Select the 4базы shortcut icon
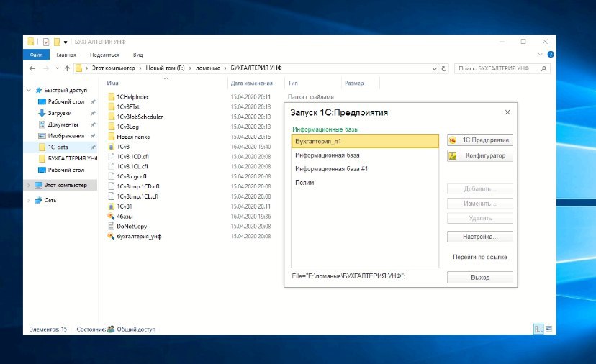The width and height of the screenshot is (596, 364). pyautogui.click(x=111, y=217)
